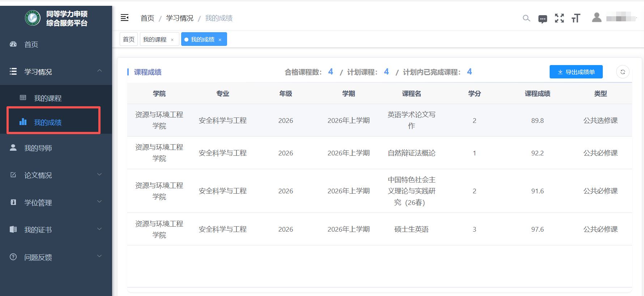Image resolution: width=644 pixels, height=296 pixels.
Task: Click course name 英语学术论文写作
Action: click(x=411, y=120)
